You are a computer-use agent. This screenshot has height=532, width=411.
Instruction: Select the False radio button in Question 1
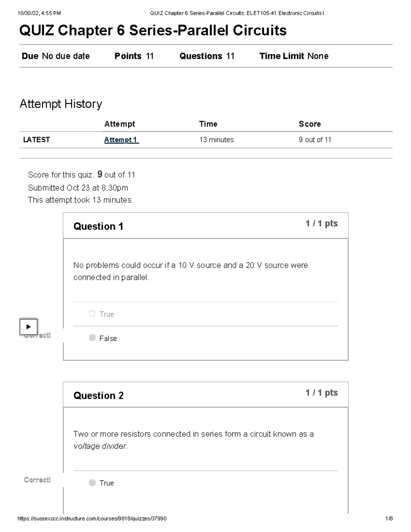tap(92, 338)
